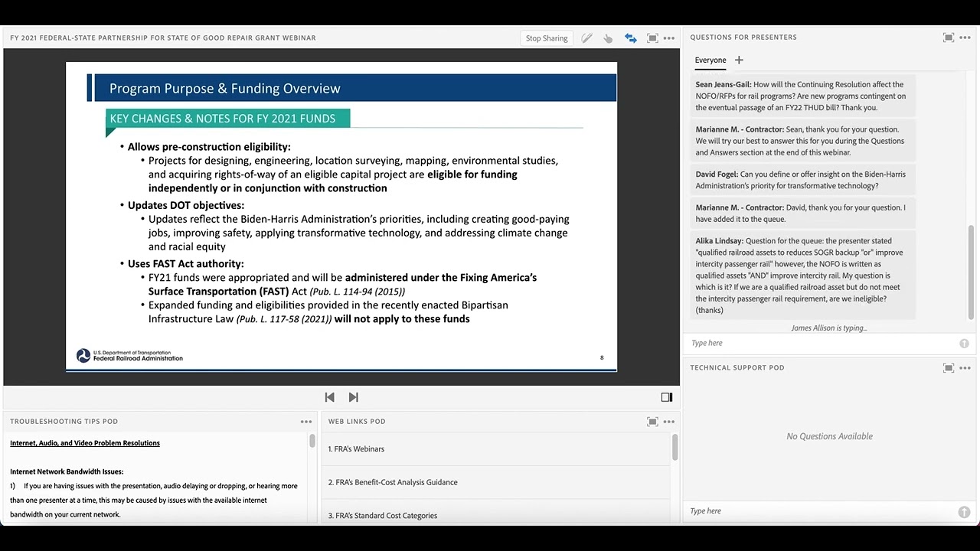Click the Web Links pod scrollbar
This screenshot has width=980, height=551.
675,448
